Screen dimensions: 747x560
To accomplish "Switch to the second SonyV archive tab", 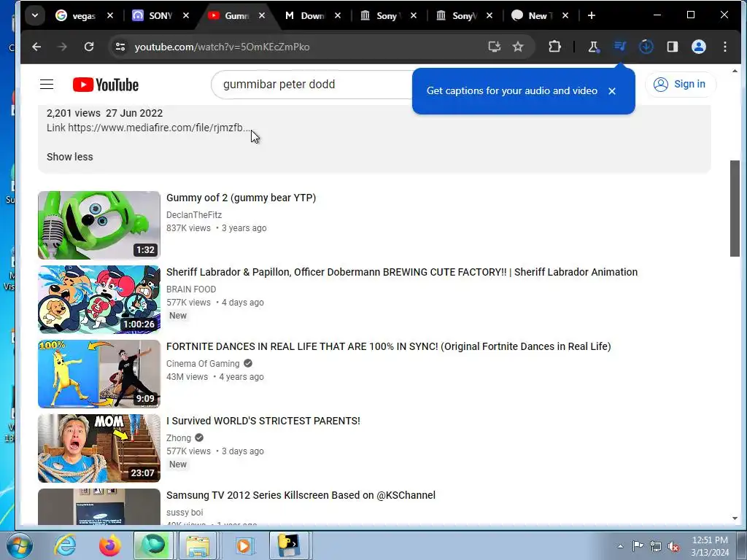I will pos(460,16).
